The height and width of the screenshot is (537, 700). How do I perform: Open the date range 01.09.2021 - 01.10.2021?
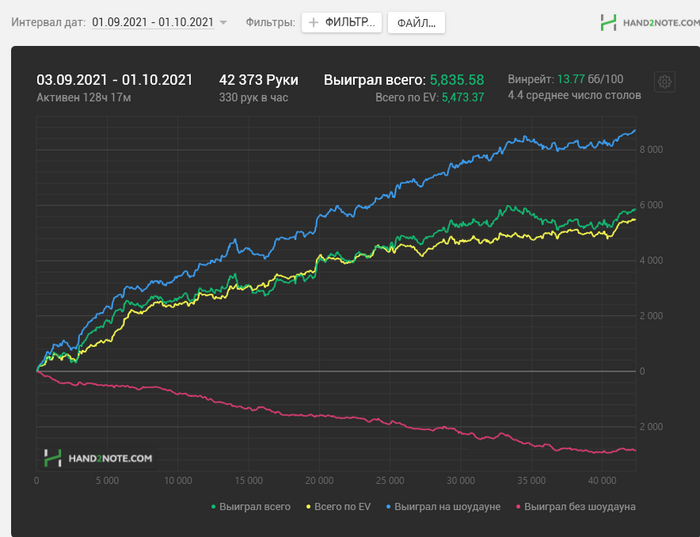pos(153,22)
